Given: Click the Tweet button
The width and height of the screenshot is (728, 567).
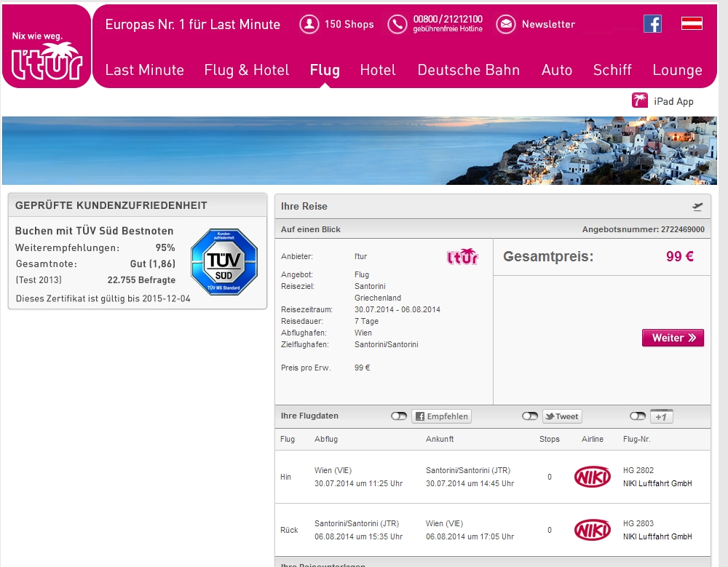Looking at the screenshot, I should pos(561,416).
